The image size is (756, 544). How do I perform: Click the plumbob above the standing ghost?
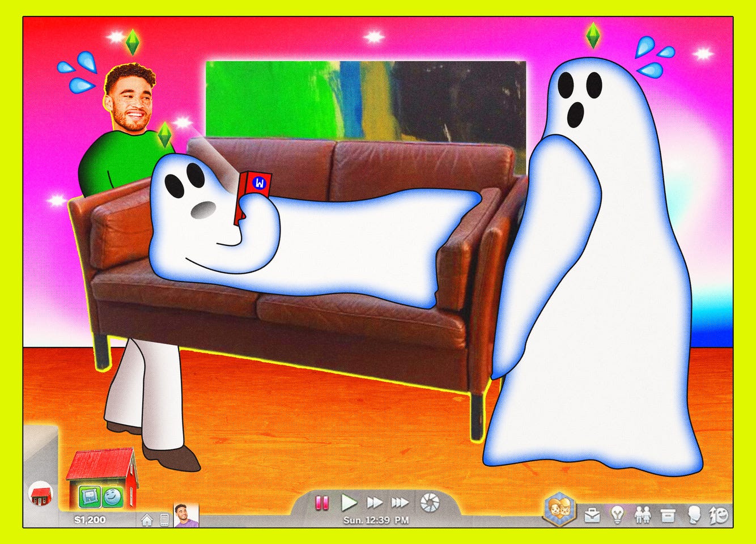click(593, 35)
